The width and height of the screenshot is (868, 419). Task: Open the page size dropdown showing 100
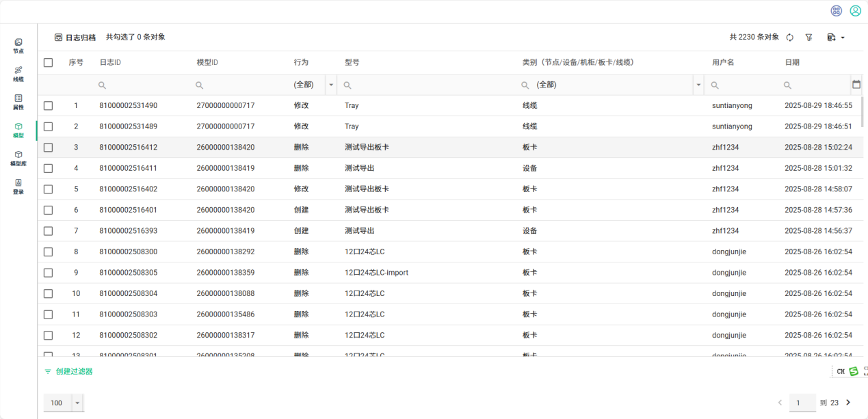(77, 403)
